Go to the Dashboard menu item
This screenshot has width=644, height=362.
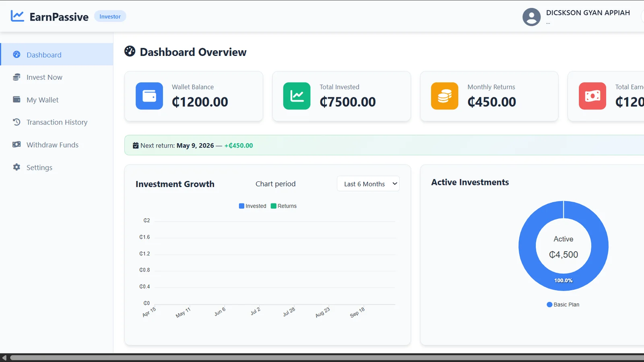point(57,54)
